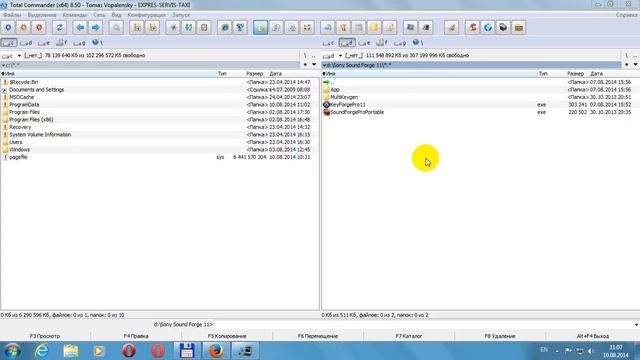This screenshot has height=360, width=640.
Task: Click the four-squares thumbnails view icon
Action: (x=307, y=27)
